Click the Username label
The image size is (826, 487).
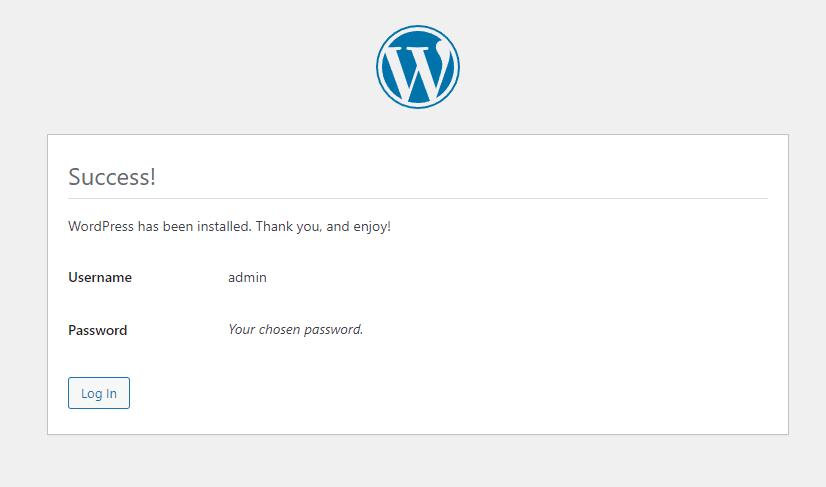pos(100,277)
